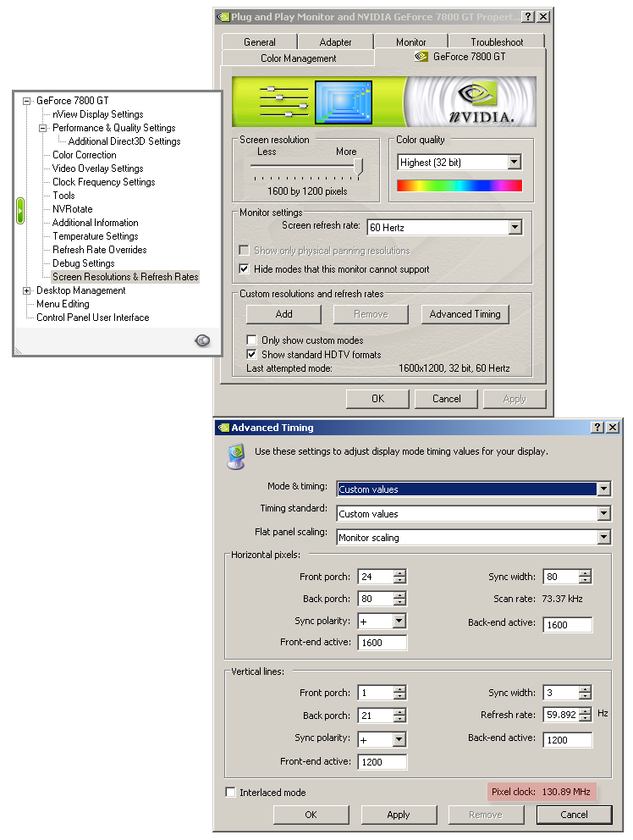The width and height of the screenshot is (633, 840).
Task: Select Screen Resolutions & Refresh Rates item
Action: (x=125, y=277)
